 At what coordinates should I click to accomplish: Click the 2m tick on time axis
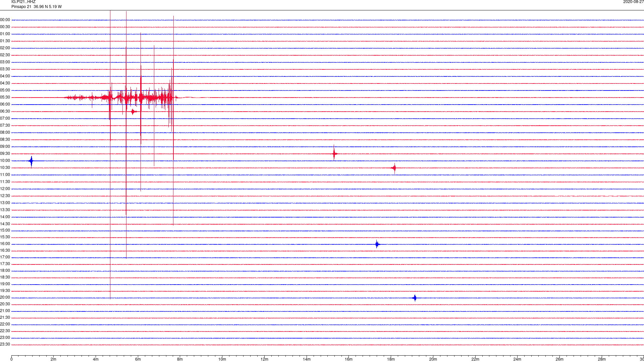click(54, 359)
